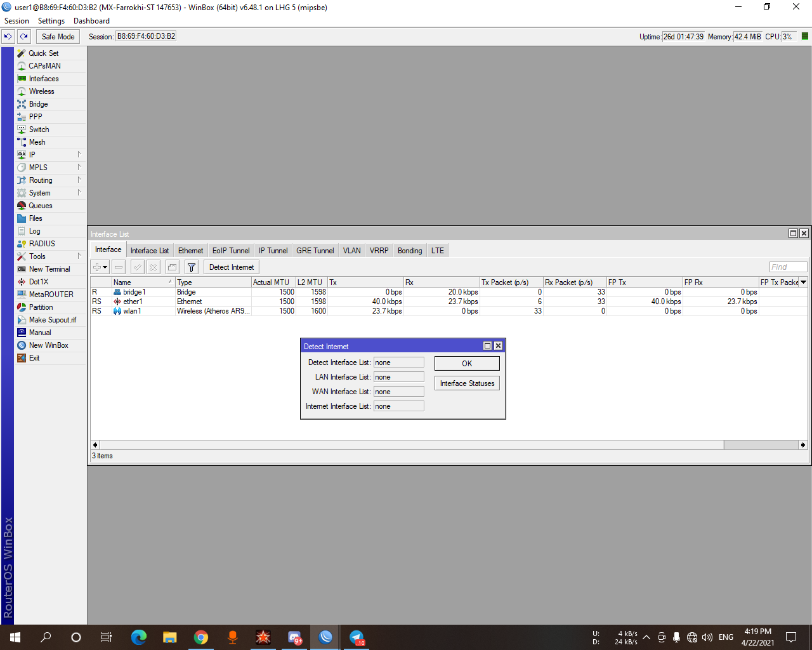This screenshot has width=812, height=650.
Task: Click the filter funnel icon
Action: click(x=191, y=267)
